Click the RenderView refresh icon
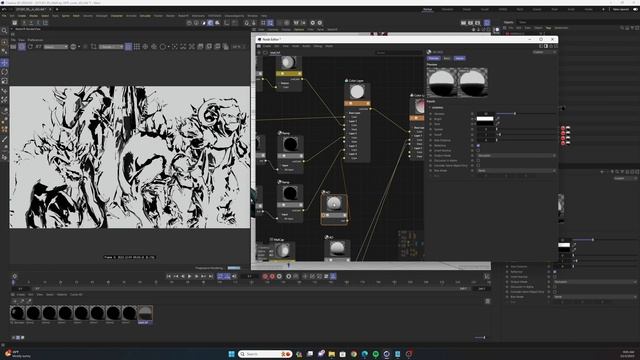 pyautogui.click(x=30, y=47)
